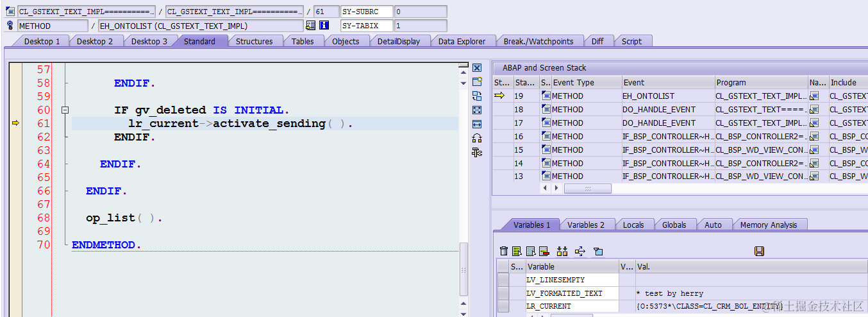Click the Val. column header

pos(751,266)
